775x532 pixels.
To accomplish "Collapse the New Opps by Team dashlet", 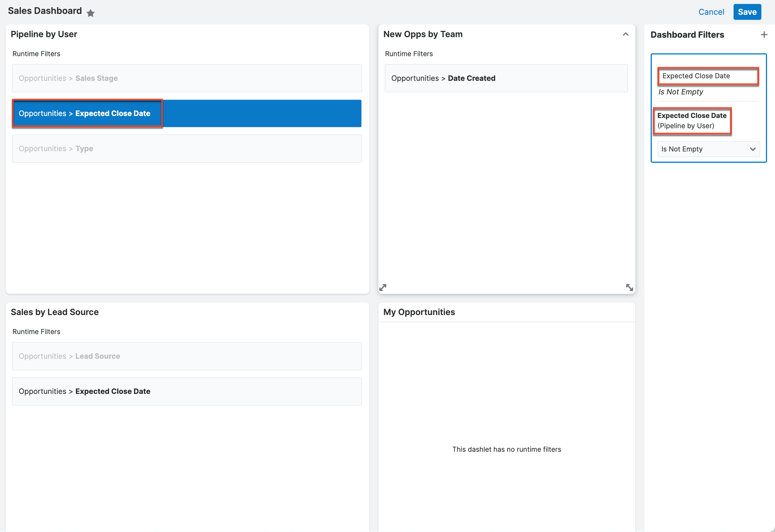I will [x=626, y=34].
